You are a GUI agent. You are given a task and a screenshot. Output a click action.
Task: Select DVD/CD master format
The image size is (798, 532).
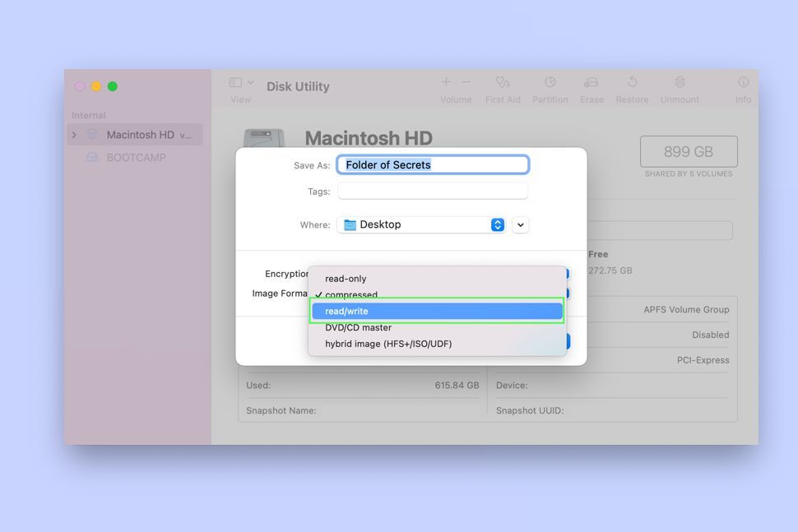(x=437, y=327)
